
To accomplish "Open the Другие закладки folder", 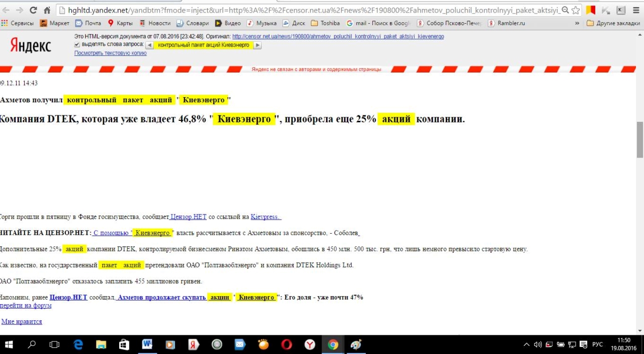I will pos(613,23).
